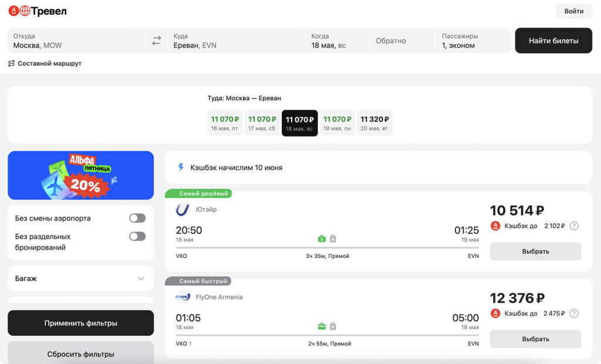Click 'Туда: Москва — Ереван' heading

pos(244,98)
